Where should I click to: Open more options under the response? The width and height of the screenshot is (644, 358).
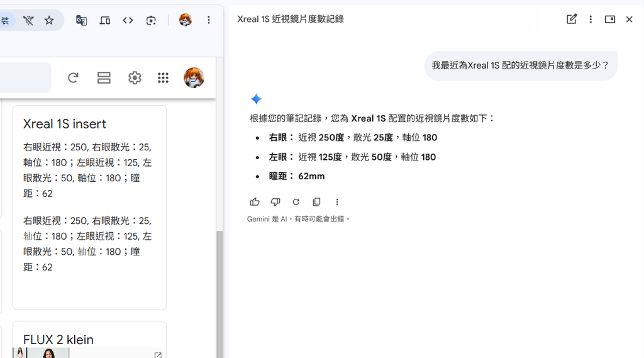coord(337,202)
